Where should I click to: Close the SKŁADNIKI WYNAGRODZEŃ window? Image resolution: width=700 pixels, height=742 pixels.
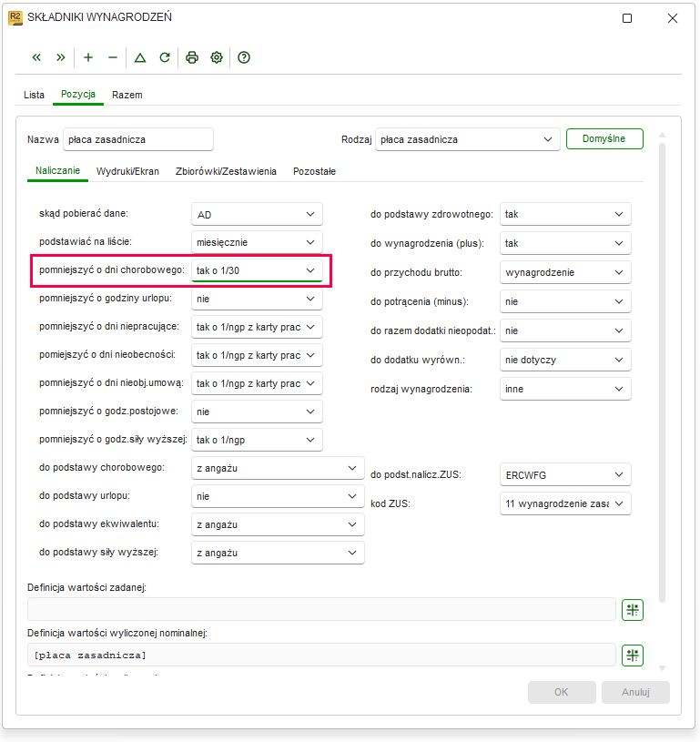[x=673, y=18]
